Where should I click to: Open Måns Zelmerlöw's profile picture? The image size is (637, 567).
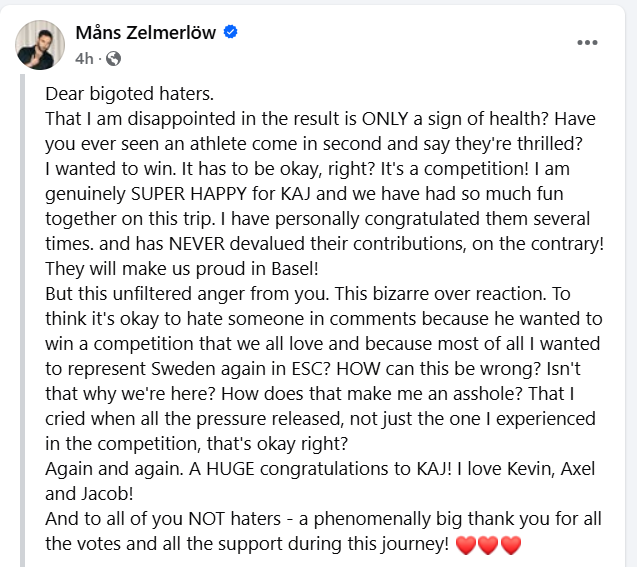40,44
